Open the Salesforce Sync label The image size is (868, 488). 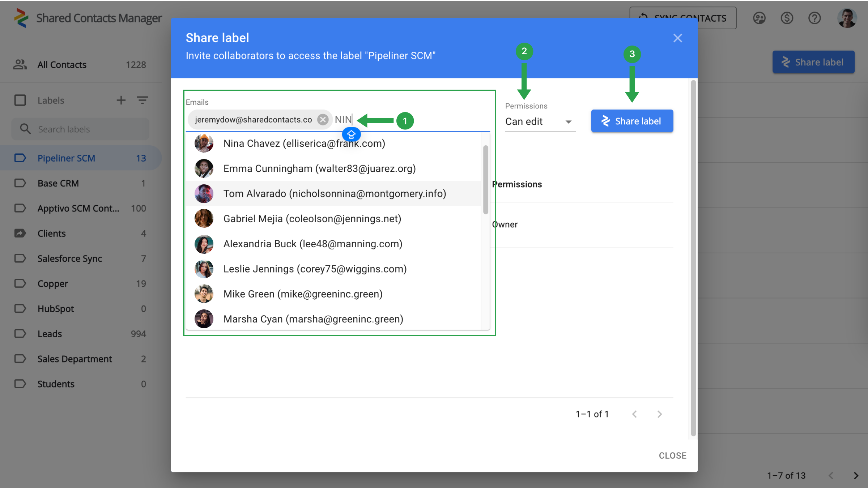tap(80, 258)
